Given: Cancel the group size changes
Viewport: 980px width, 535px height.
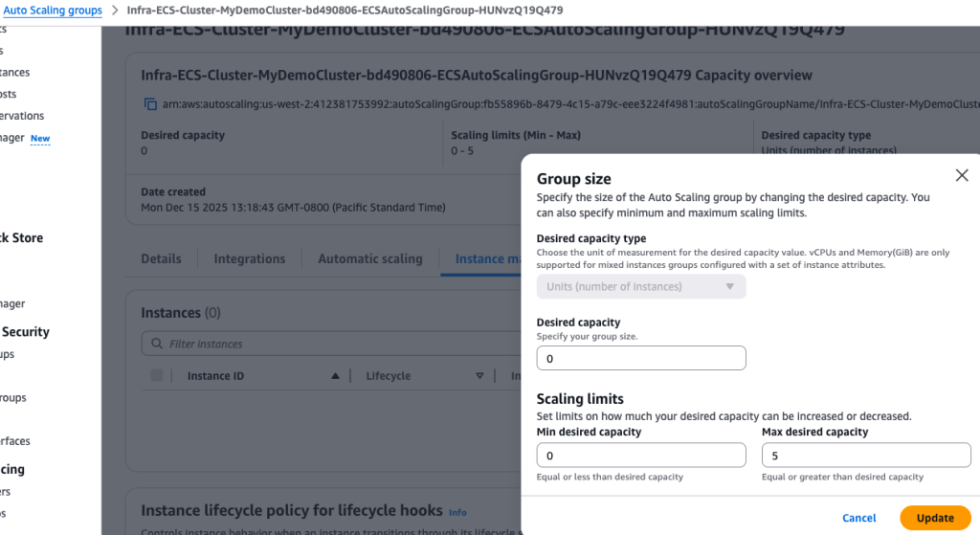Looking at the screenshot, I should tap(858, 518).
